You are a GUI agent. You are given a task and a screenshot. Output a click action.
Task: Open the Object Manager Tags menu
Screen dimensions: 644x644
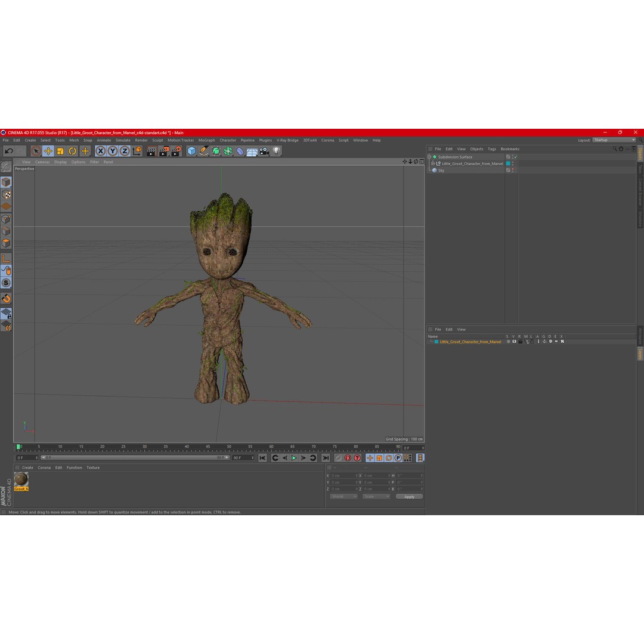[x=491, y=149]
